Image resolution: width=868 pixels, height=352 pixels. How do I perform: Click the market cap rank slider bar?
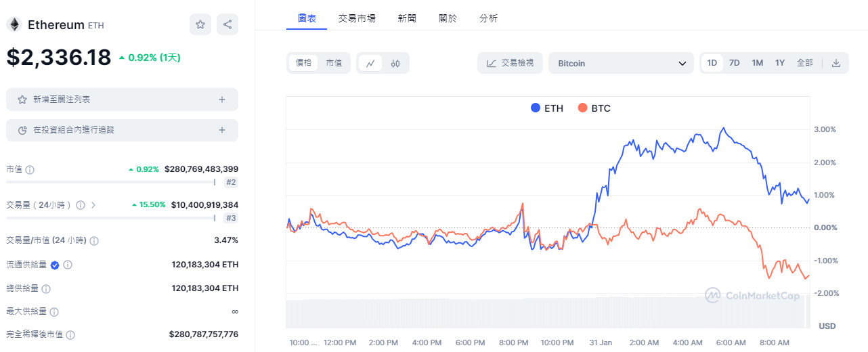click(x=111, y=181)
